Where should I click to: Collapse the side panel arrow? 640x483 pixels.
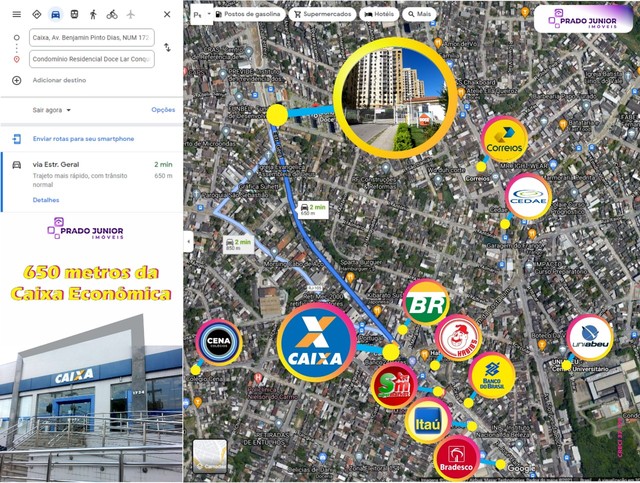pyautogui.click(x=188, y=241)
